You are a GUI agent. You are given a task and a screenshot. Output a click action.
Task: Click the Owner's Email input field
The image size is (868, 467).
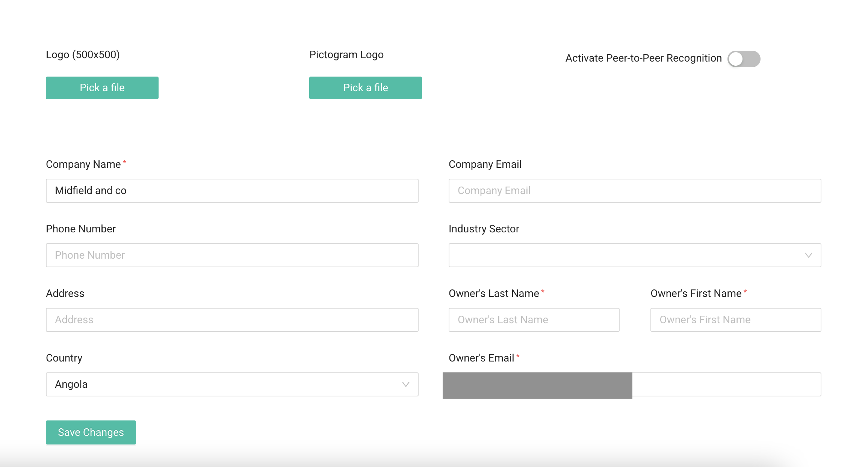coord(726,384)
